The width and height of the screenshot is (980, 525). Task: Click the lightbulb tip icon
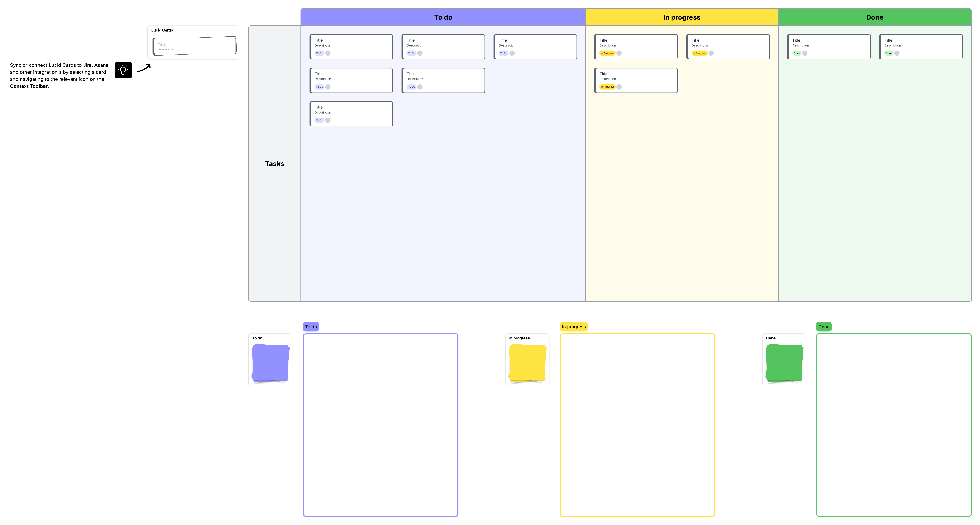point(122,70)
